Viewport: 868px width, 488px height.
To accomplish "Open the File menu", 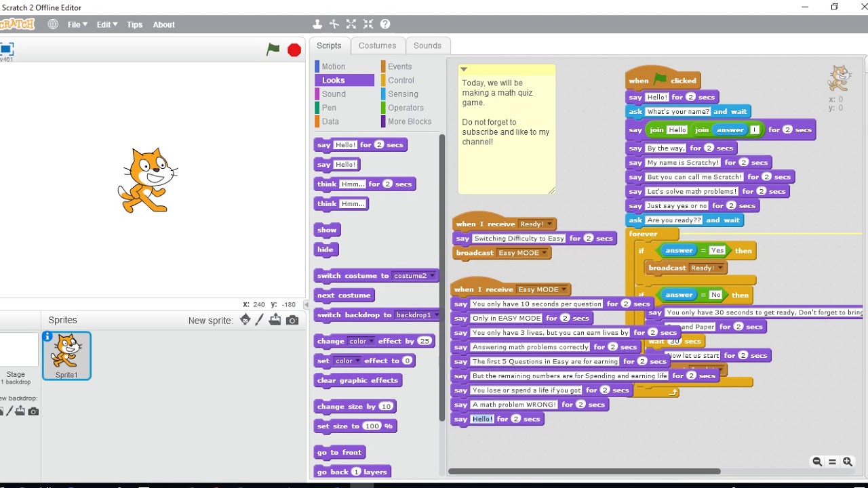I will (x=77, y=24).
